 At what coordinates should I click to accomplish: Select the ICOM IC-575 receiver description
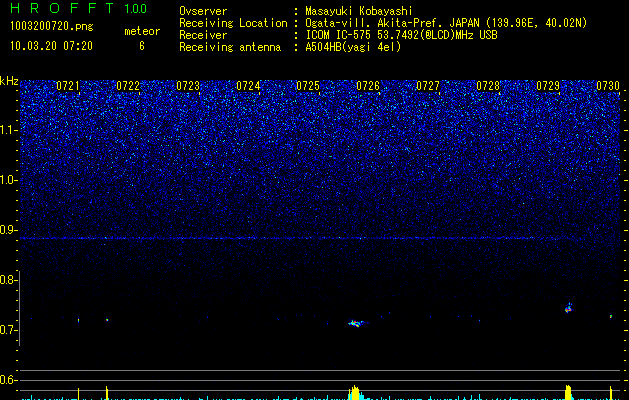(401, 35)
